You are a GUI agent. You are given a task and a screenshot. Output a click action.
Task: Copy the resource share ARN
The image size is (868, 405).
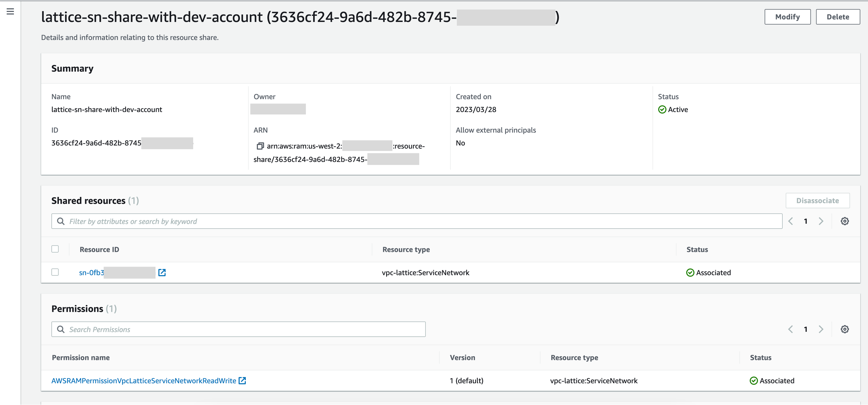pyautogui.click(x=260, y=146)
